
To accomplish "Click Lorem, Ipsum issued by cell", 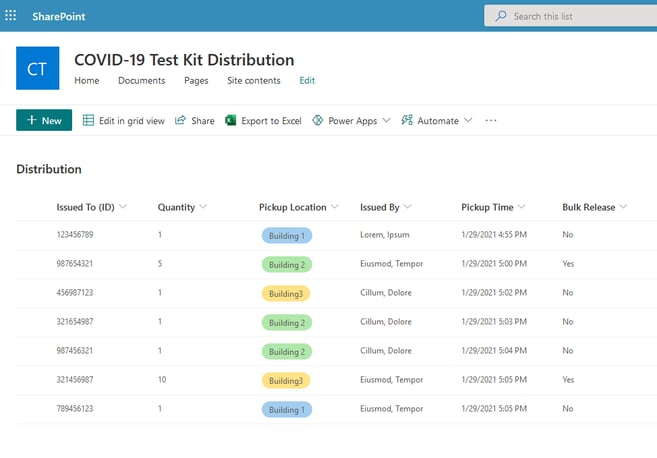I will pyautogui.click(x=385, y=235).
